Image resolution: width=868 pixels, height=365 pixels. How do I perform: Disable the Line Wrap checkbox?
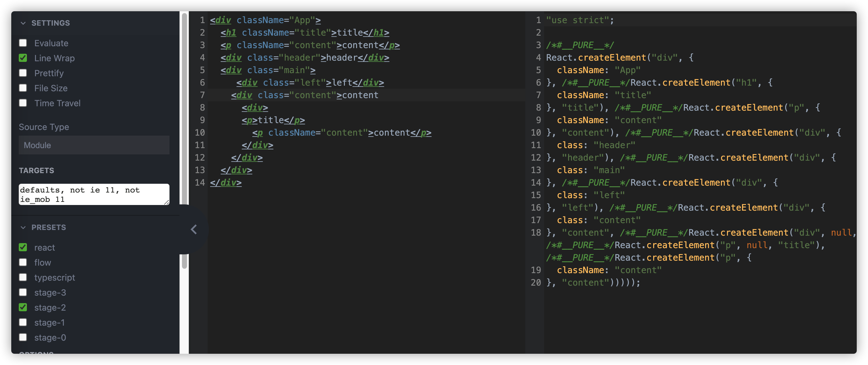[23, 58]
